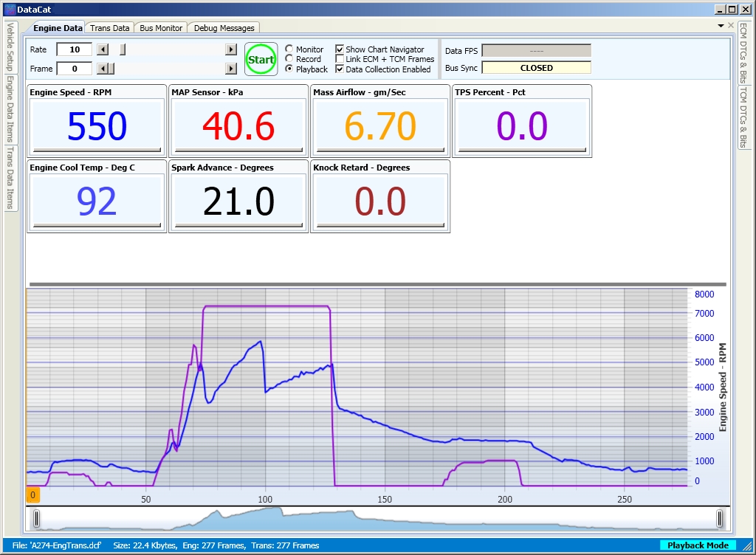This screenshot has height=555, width=756.
Task: Click the MAP Sensor kPa value 40.6
Action: point(238,125)
